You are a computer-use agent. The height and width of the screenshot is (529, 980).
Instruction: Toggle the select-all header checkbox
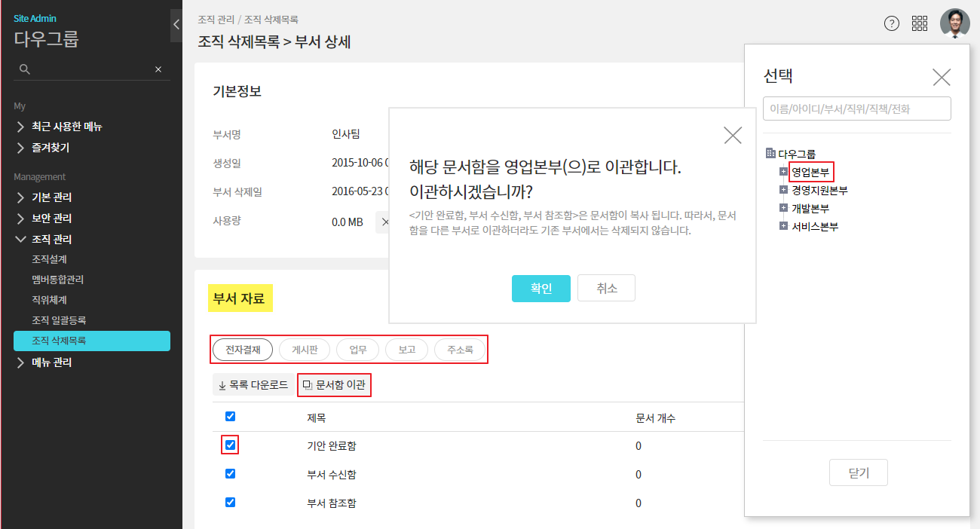point(231,417)
